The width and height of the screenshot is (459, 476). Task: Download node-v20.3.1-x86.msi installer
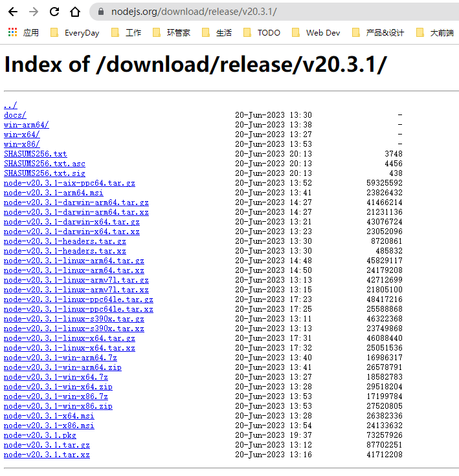coord(49,426)
